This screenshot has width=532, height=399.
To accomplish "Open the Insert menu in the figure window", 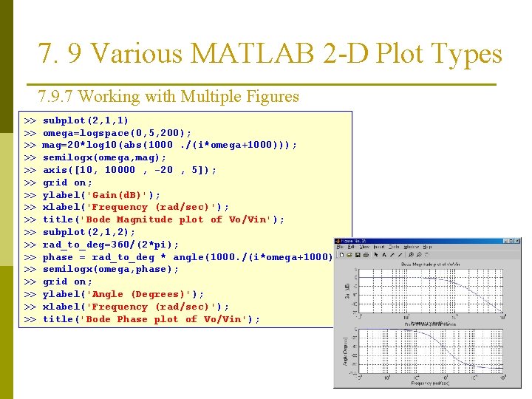I will pyautogui.click(x=378, y=247).
